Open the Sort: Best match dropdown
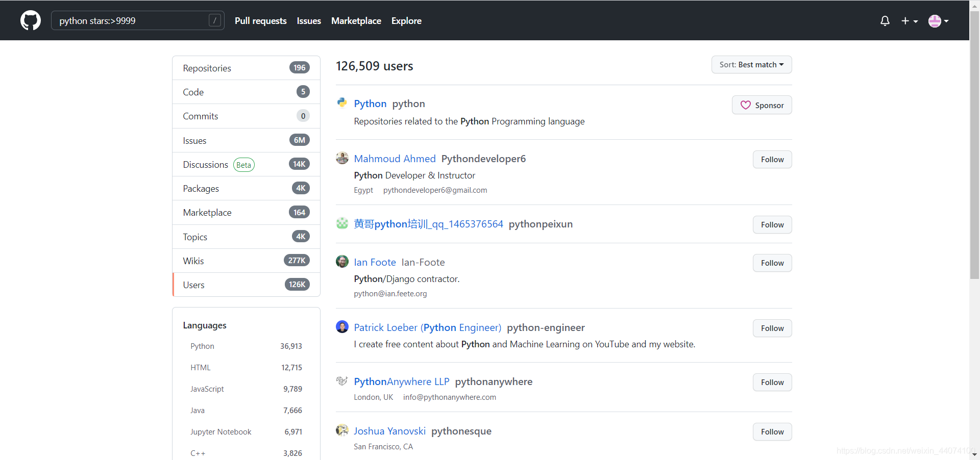This screenshot has width=980, height=460. click(751, 65)
